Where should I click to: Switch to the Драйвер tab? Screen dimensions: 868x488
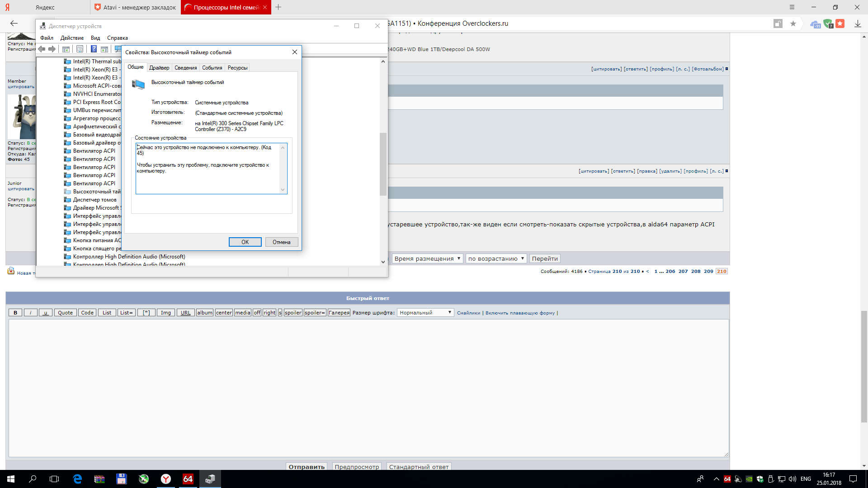pos(159,68)
